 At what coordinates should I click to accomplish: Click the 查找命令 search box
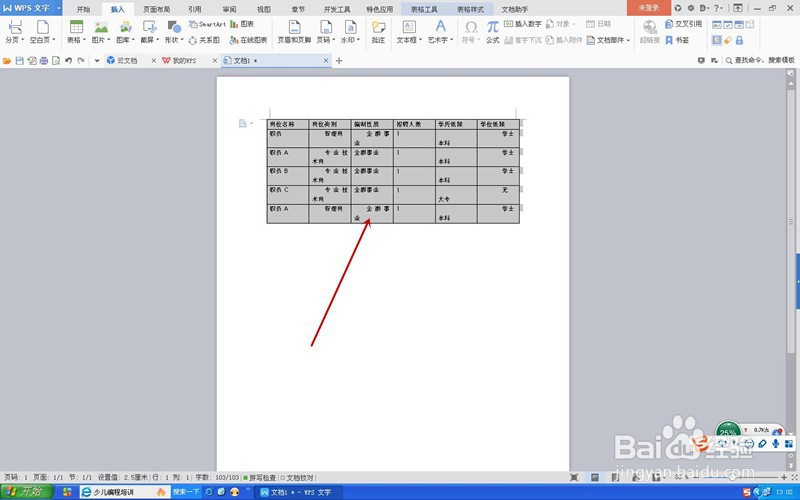(x=760, y=60)
